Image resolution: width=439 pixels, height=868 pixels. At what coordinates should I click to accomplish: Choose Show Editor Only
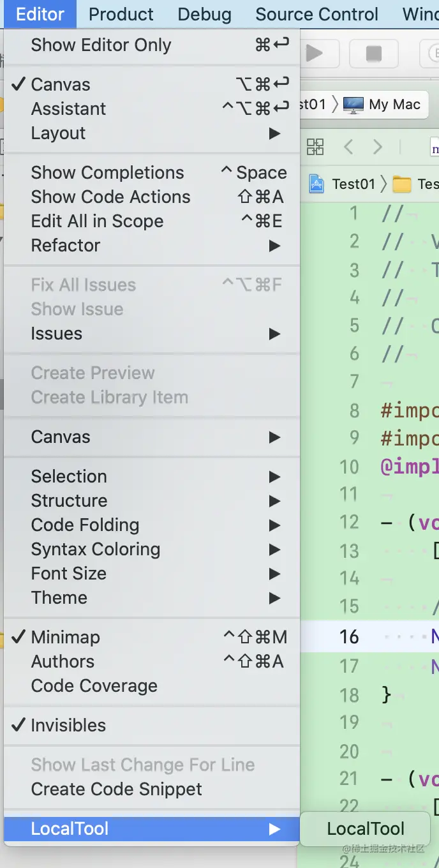coord(101,45)
